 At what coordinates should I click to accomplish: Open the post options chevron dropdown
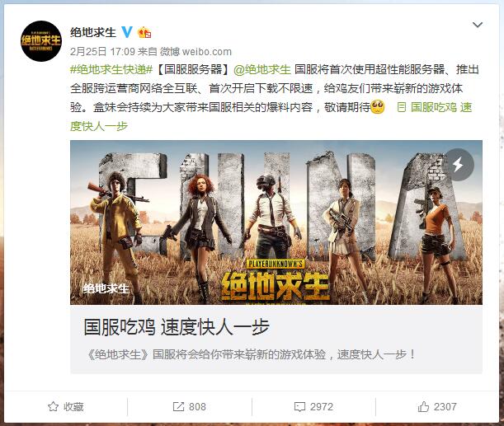point(478,25)
